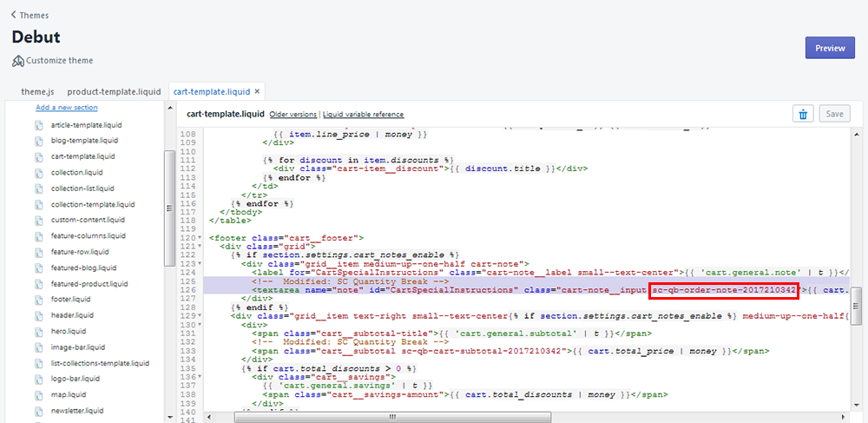The height and width of the screenshot is (423, 868).
Task: Click the delete file trash icon
Action: [803, 114]
